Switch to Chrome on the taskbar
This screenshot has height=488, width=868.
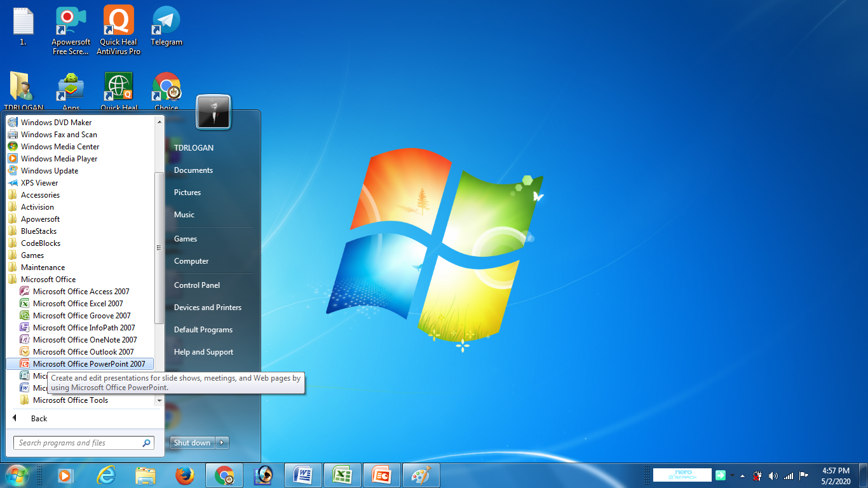224,475
